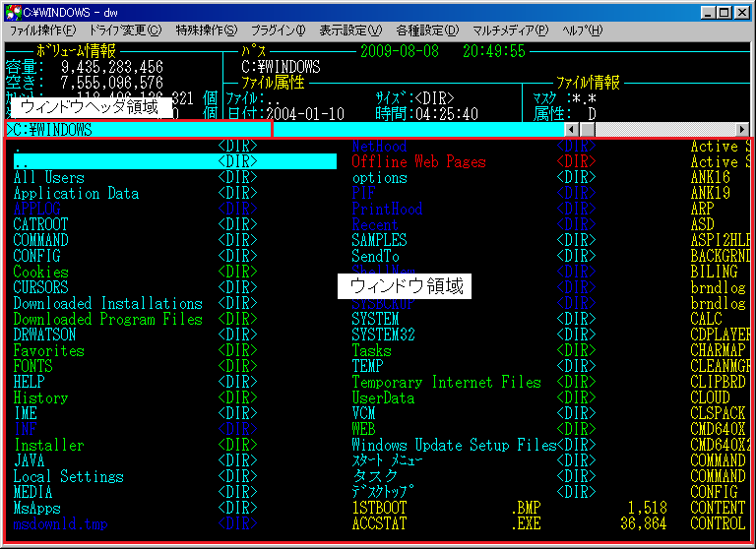Select the 'CLOUD' file entry
The image size is (756, 549).
(710, 397)
